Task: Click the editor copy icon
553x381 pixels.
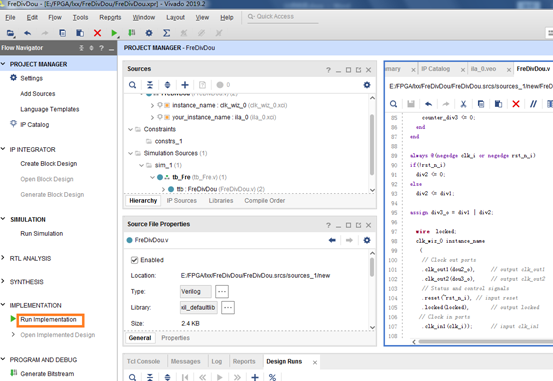Action: pos(481,104)
